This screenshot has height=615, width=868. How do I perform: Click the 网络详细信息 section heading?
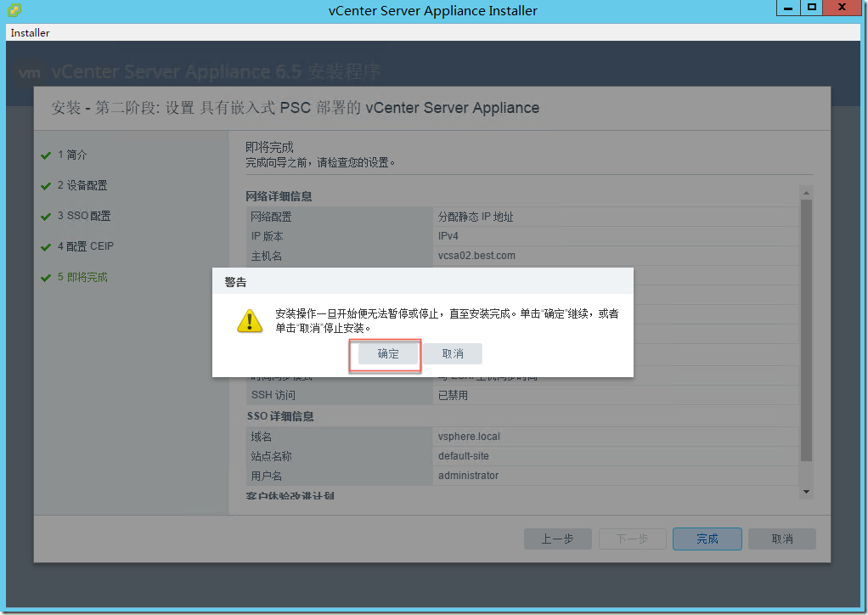tap(279, 196)
